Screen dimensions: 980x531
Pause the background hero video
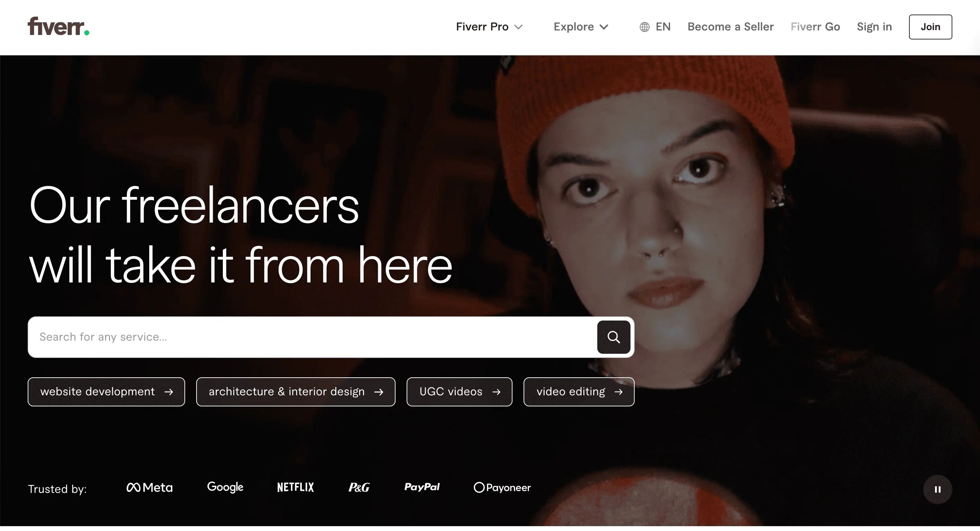[x=938, y=489]
